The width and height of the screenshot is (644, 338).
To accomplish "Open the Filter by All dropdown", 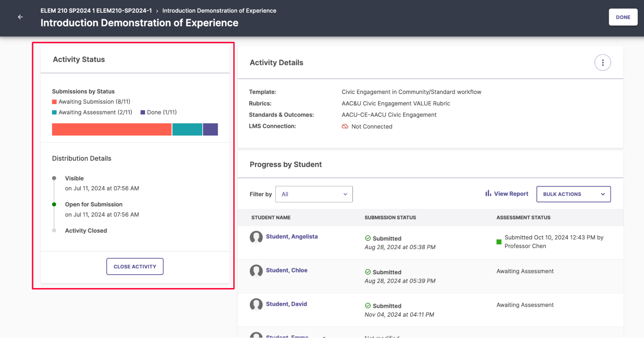I will click(313, 194).
